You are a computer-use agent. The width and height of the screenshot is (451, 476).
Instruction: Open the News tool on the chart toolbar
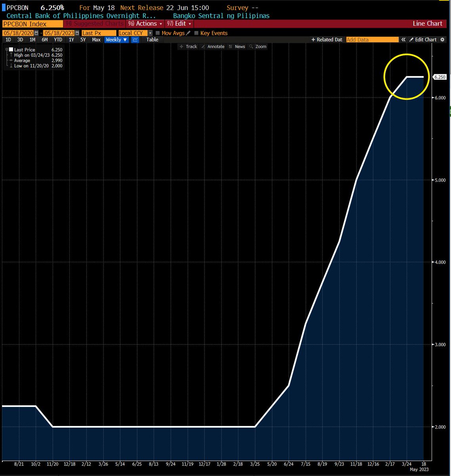point(237,46)
